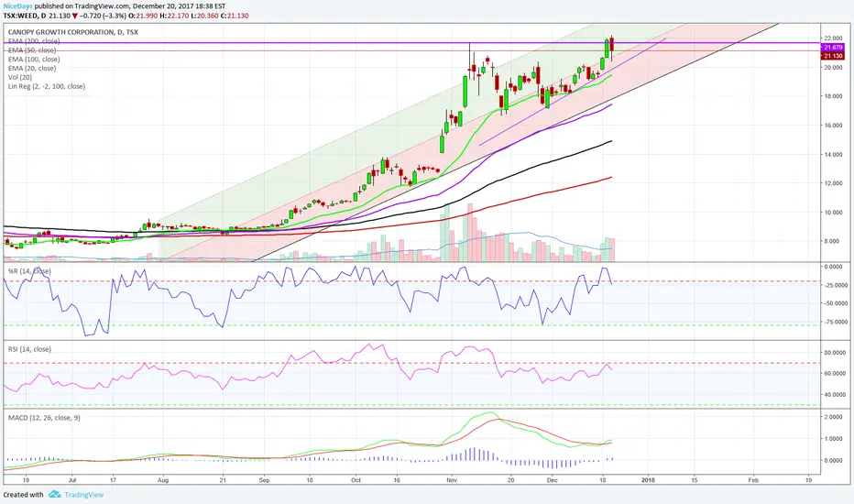854x504 pixels.
Task: Select the MACD (12, 26, close, 9) label
Action: (44, 417)
